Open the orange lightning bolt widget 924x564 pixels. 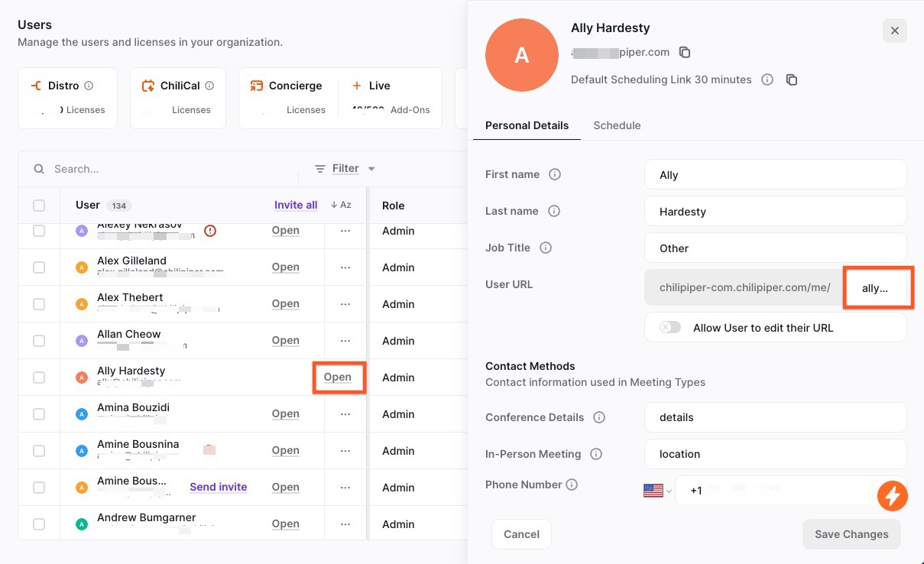(x=892, y=496)
